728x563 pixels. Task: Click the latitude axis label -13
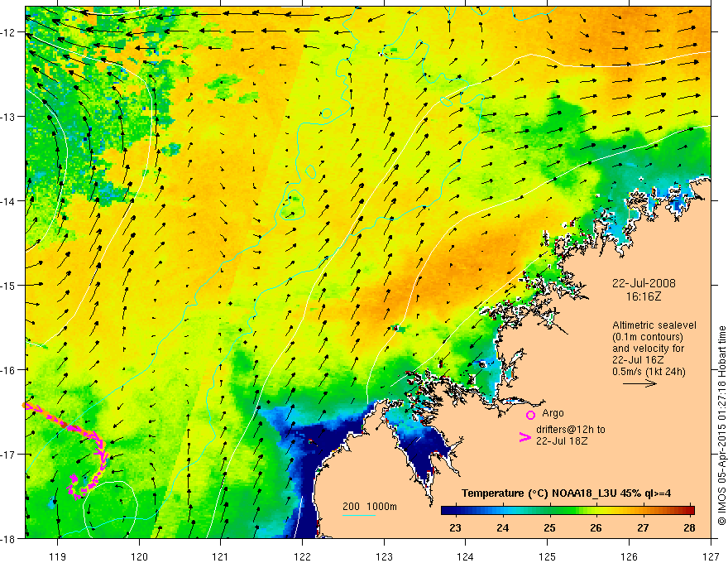click(9, 117)
